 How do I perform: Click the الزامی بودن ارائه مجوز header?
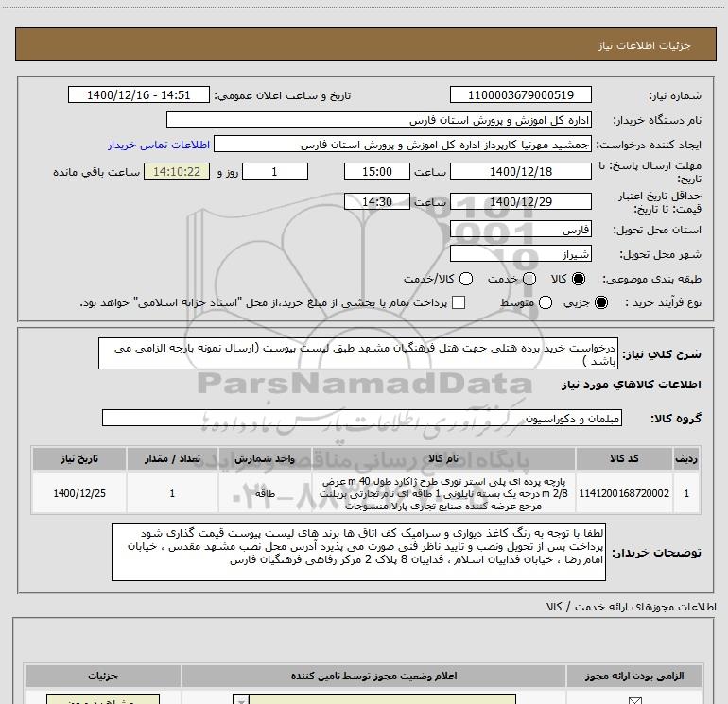click(633, 677)
